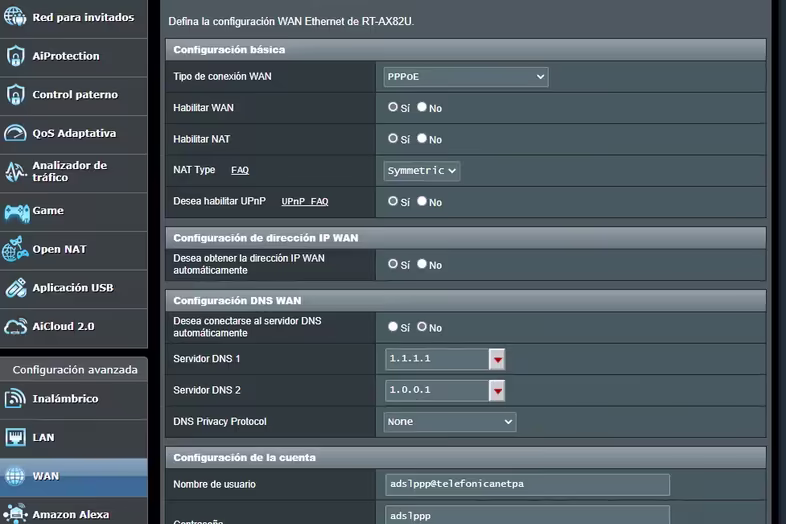Open the UPnP FAQ link
The width and height of the screenshot is (786, 524).
coord(305,201)
